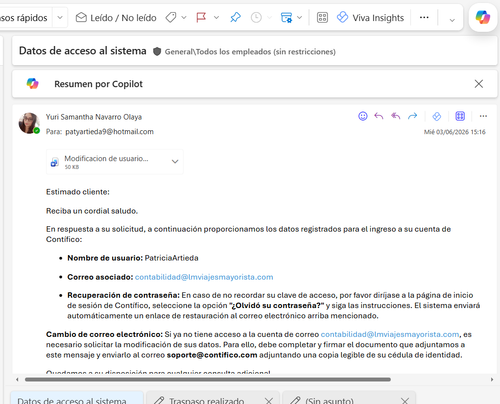
Task: Click the username PatriciaArtieda
Action: (172, 258)
